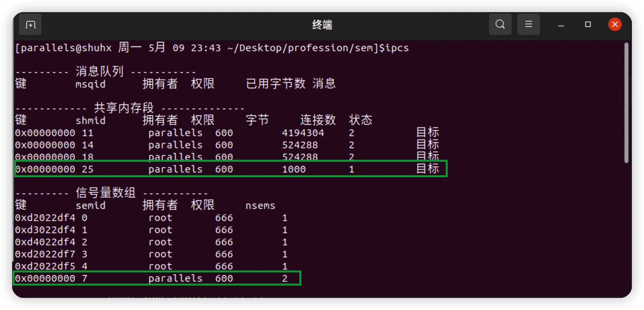
Task: Click key 0xd4022df4
Action: point(45,242)
